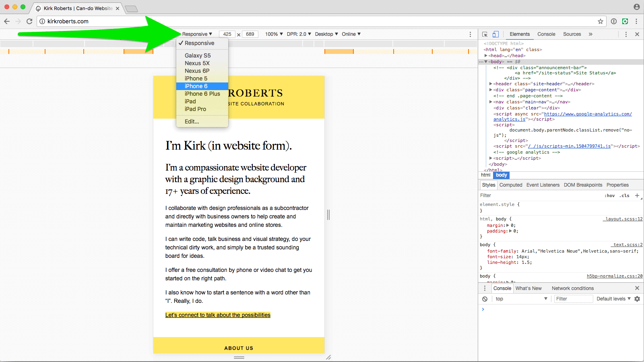Collapse the body element node
Image resolution: width=644 pixels, height=362 pixels.
click(486, 62)
